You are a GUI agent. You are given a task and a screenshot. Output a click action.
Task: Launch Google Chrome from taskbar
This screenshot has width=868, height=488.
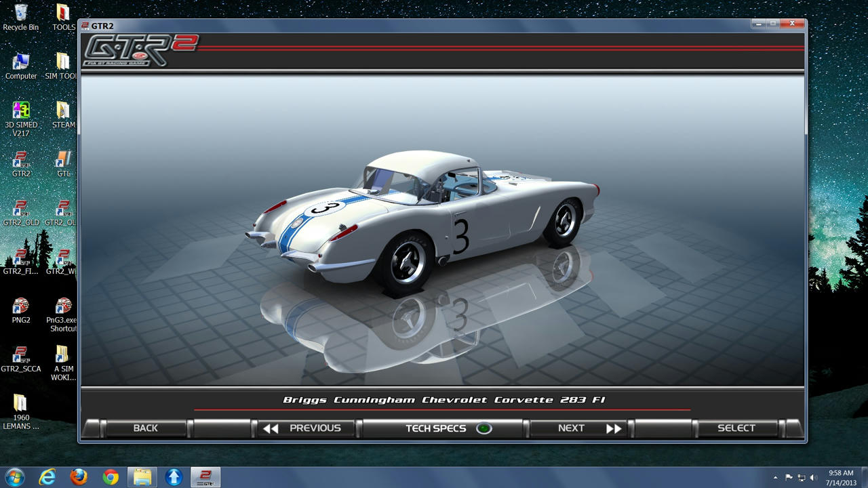point(111,477)
